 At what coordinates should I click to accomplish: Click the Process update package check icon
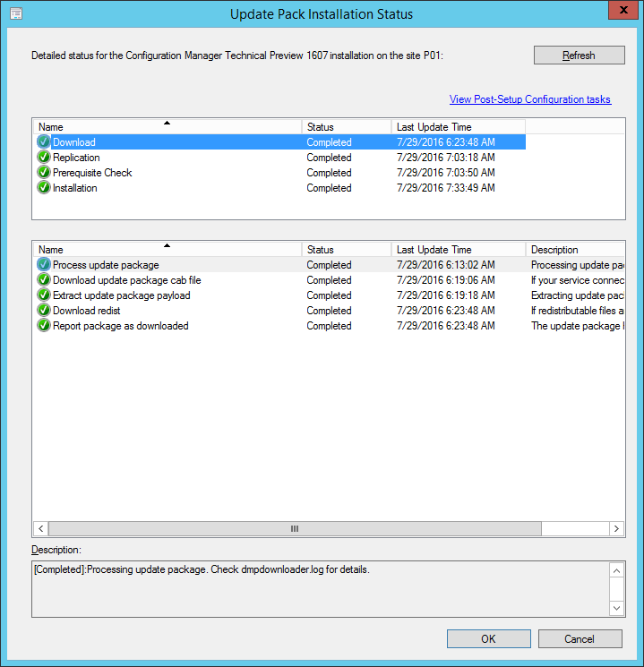(x=43, y=265)
